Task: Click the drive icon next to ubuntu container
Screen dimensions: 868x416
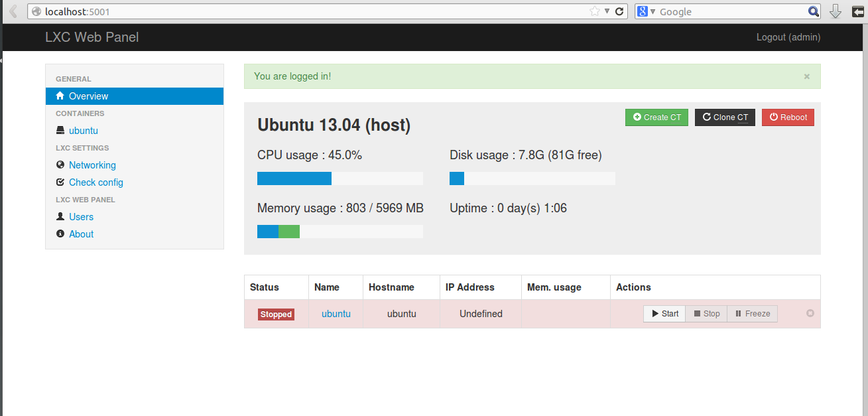Action: click(60, 131)
